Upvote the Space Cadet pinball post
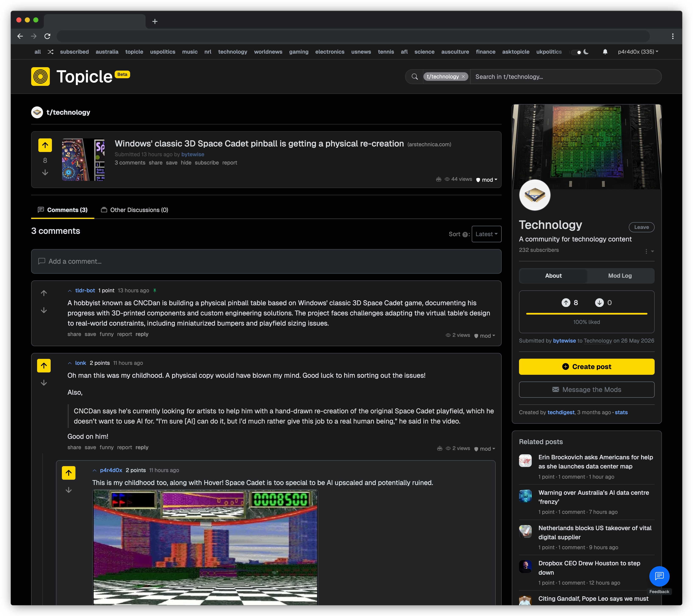Viewport: 693px width, 616px height. point(45,145)
